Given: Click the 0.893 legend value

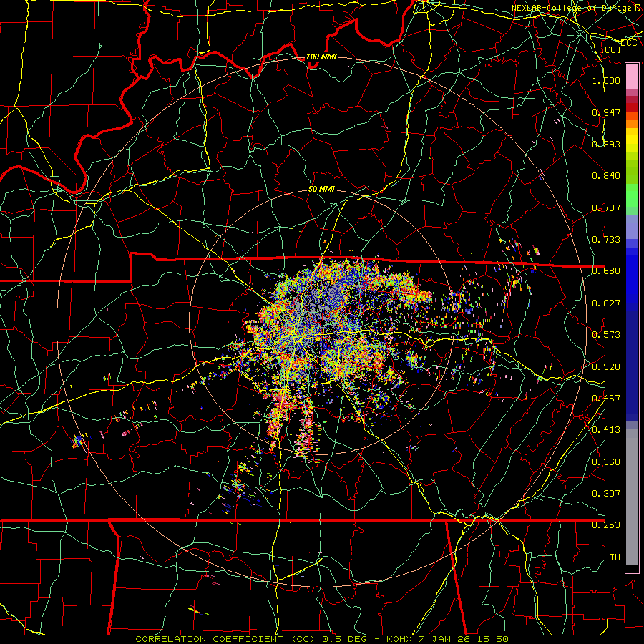Looking at the screenshot, I should [x=606, y=144].
